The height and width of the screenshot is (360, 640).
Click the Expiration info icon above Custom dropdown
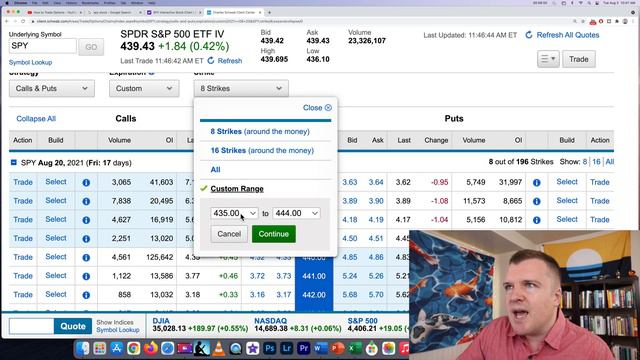[151, 73]
